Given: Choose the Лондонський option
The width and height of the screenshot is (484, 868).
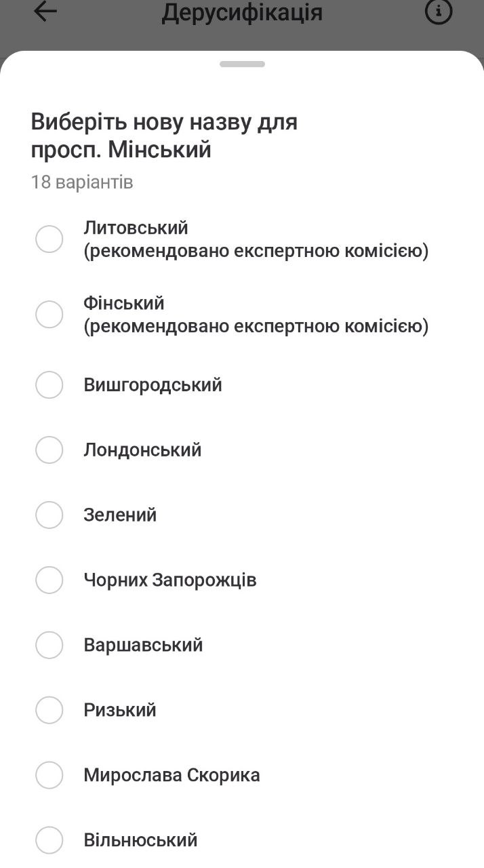Looking at the screenshot, I should tap(49, 450).
